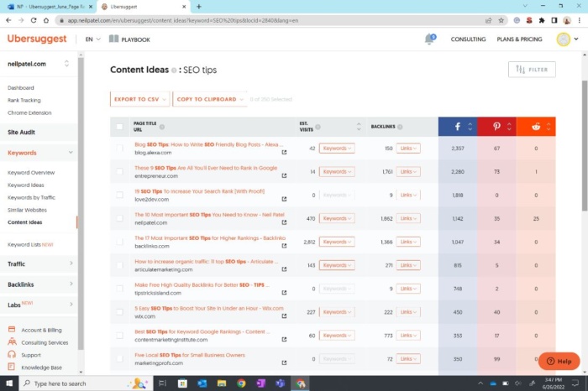Check the blog.alexa.com row checkbox

(119, 149)
